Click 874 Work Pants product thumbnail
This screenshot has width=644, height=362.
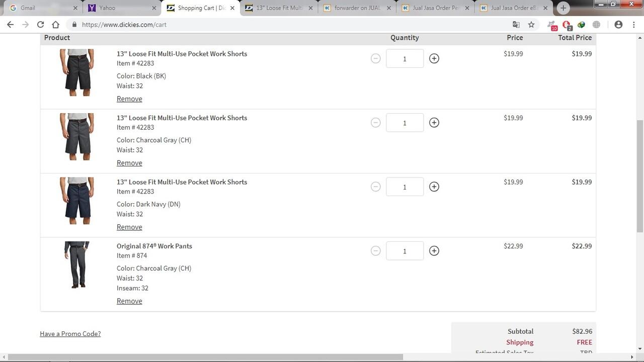(x=77, y=265)
